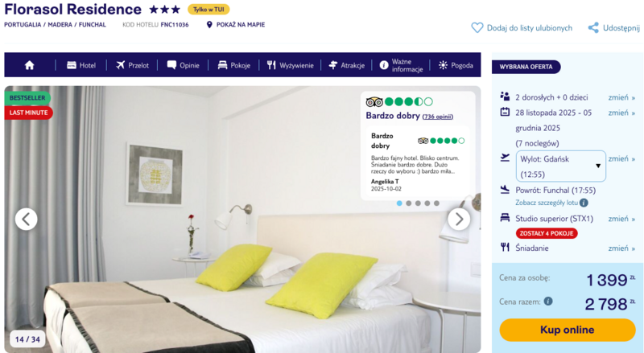Open the 736 opinii reviews link
The height and width of the screenshot is (353, 644).
click(437, 117)
